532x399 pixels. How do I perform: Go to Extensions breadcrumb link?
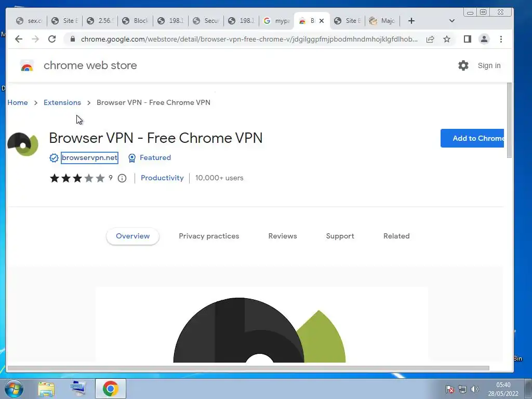(62, 102)
